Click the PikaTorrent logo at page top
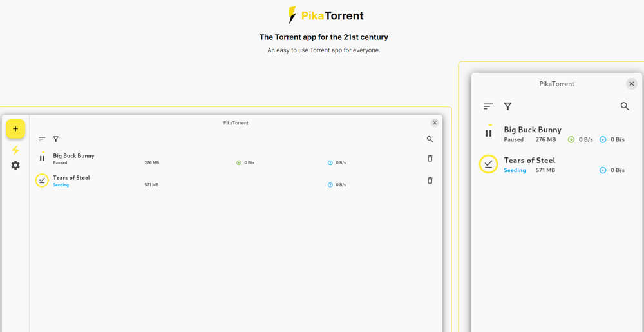Viewport: 644px width, 332px height. (x=326, y=15)
